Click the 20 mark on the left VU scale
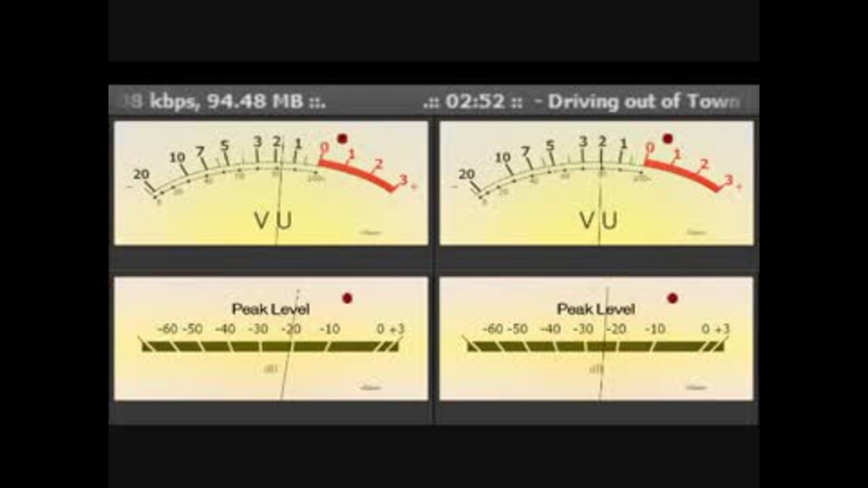This screenshot has width=868, height=488. [141, 174]
